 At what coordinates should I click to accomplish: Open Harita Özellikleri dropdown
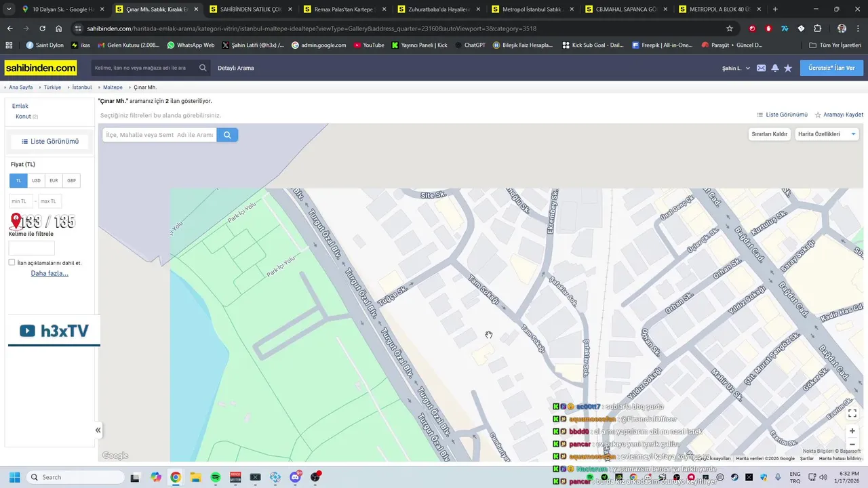(x=827, y=134)
